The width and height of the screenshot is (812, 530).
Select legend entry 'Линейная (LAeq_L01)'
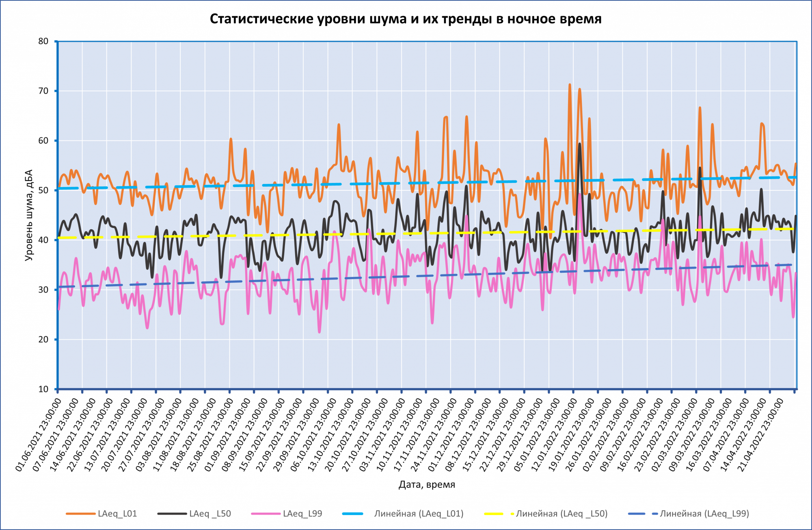tap(419, 514)
